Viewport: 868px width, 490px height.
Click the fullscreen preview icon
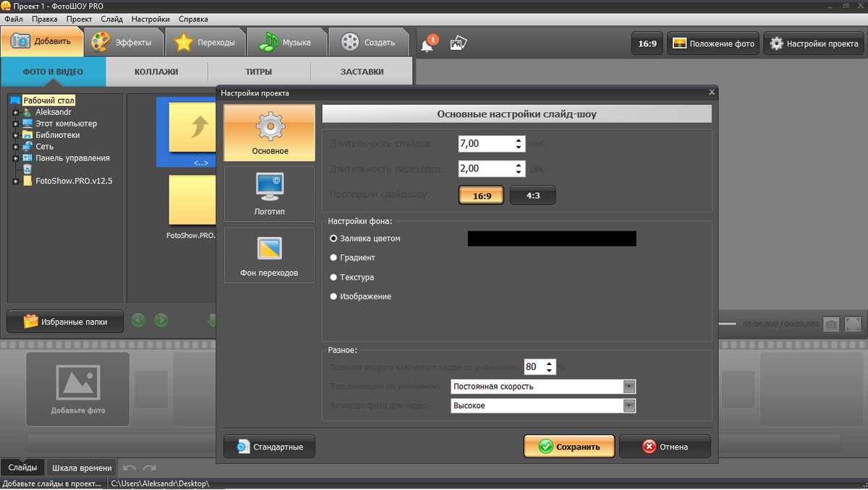pyautogui.click(x=853, y=324)
